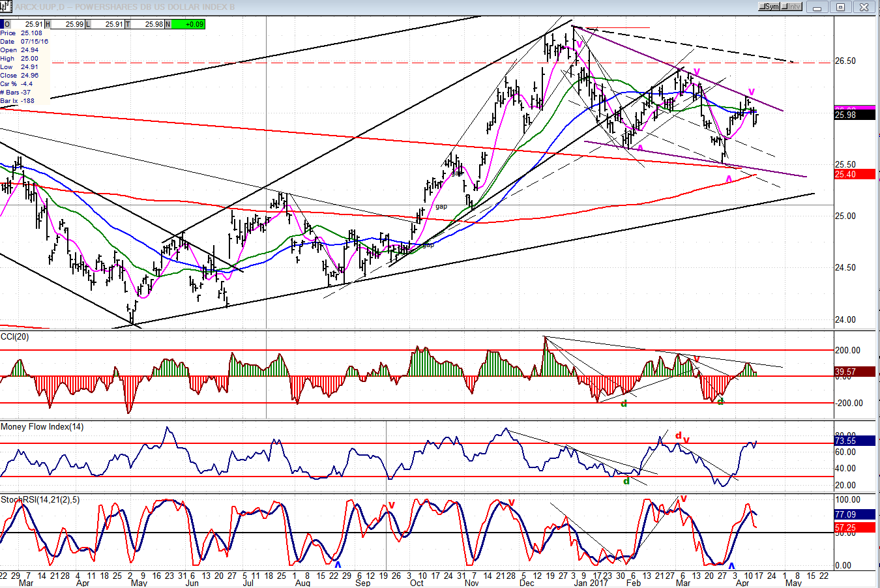This screenshot has height=588, width=880.
Task: Minimize the chart window
Action: coord(817,7)
